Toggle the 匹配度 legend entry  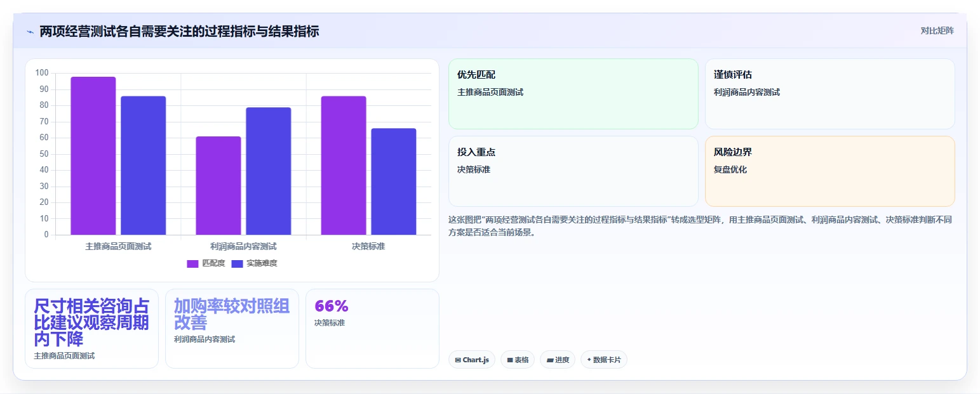pyautogui.click(x=206, y=263)
